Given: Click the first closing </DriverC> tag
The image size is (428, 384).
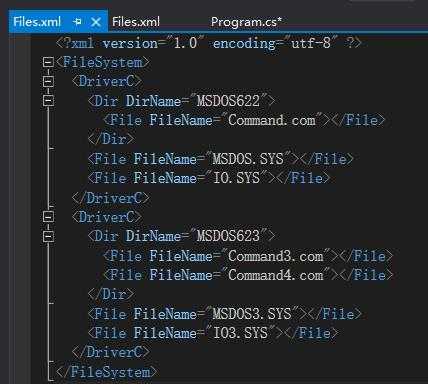Looking at the screenshot, I should pos(110,198).
